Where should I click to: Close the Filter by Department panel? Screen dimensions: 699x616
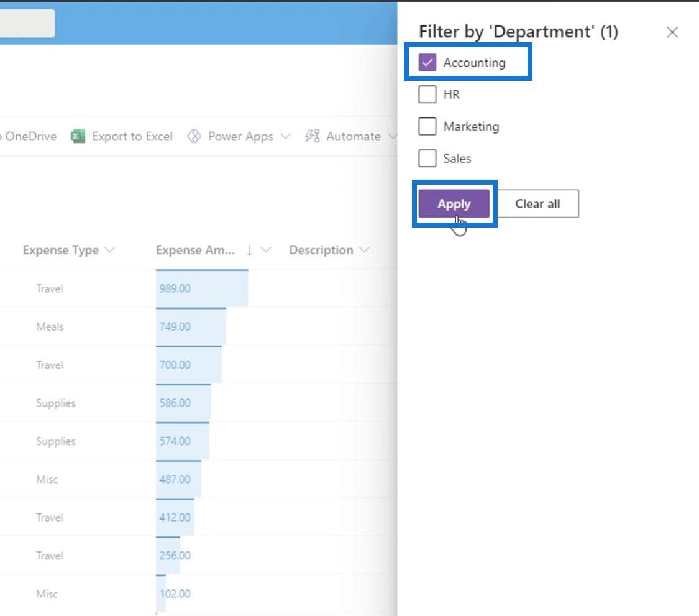(672, 32)
